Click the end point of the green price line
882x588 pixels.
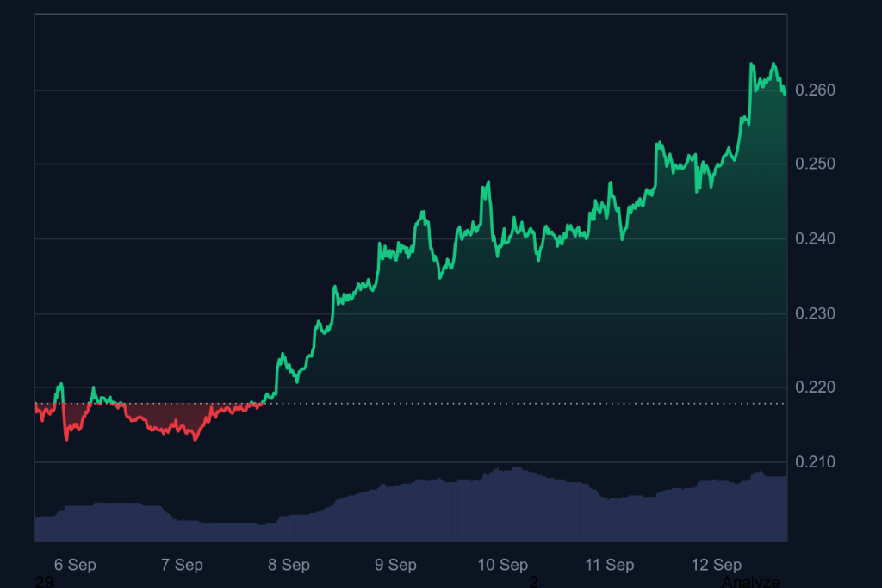coord(785,92)
